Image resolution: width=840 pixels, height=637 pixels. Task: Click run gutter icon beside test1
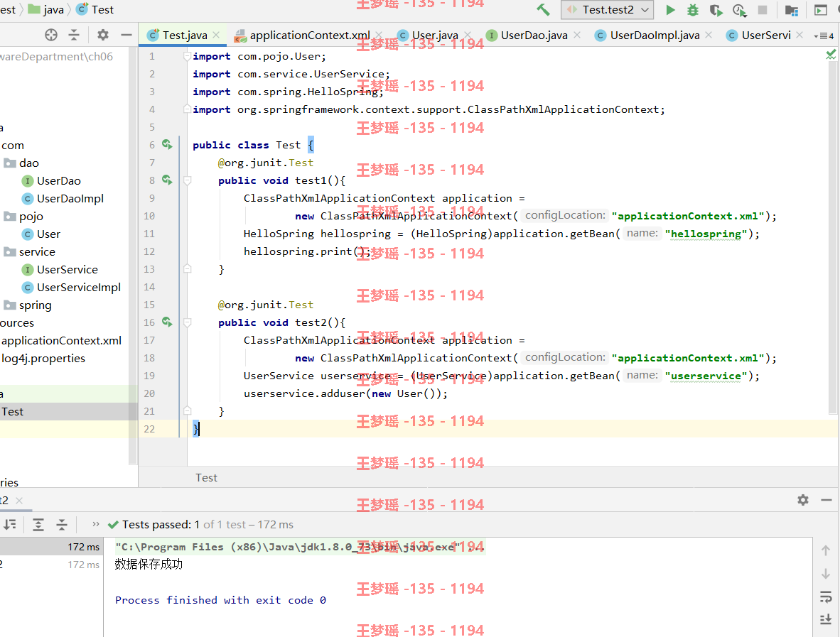(x=167, y=180)
